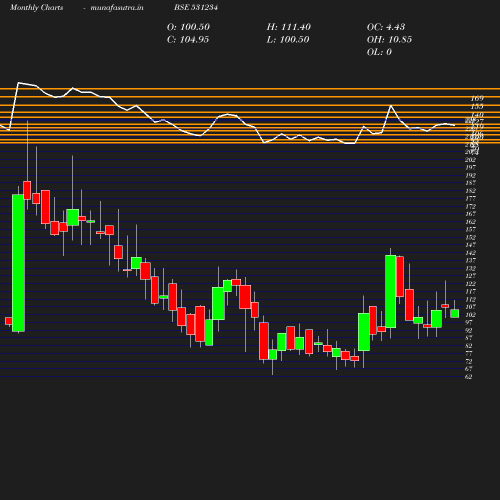Select the close value "C: 104.95"

click(x=188, y=40)
